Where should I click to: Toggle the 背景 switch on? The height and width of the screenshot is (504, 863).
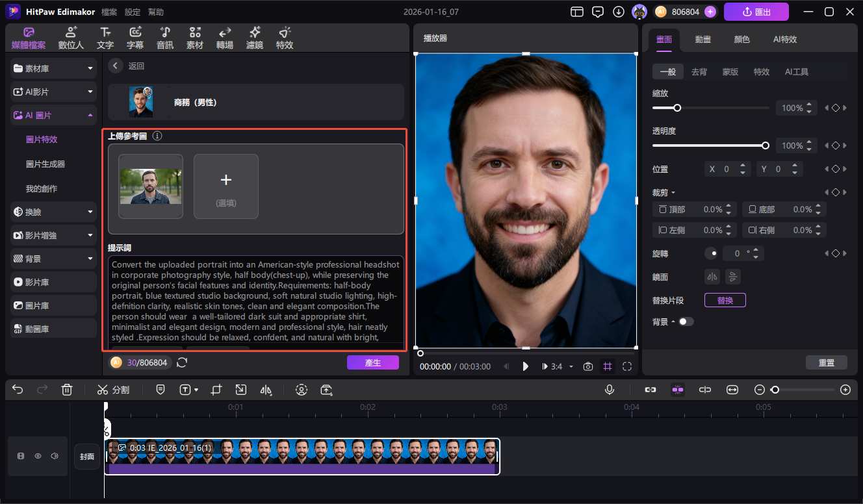point(686,321)
